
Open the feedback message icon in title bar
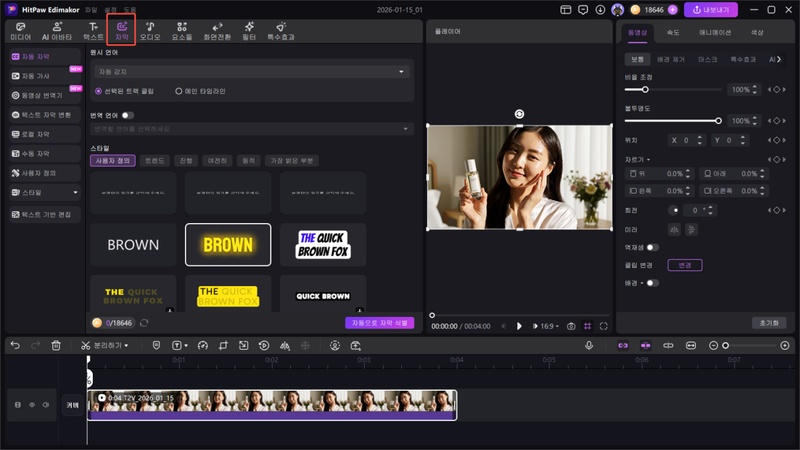(583, 10)
